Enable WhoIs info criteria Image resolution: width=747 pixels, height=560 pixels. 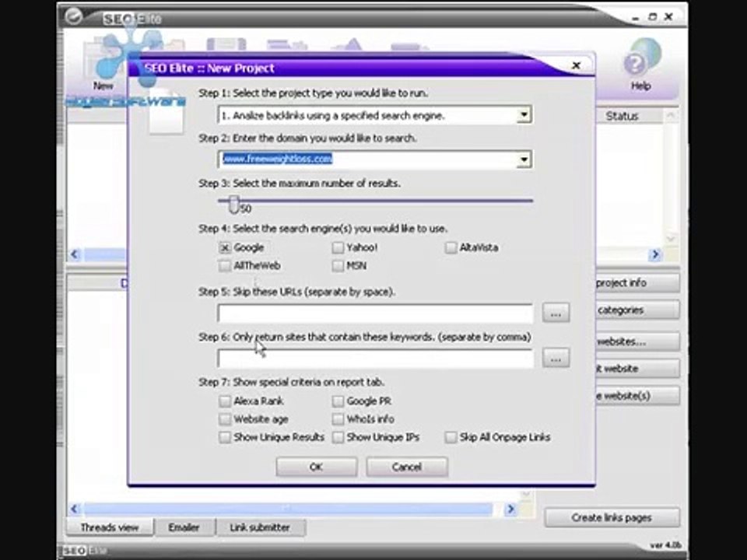(x=338, y=419)
